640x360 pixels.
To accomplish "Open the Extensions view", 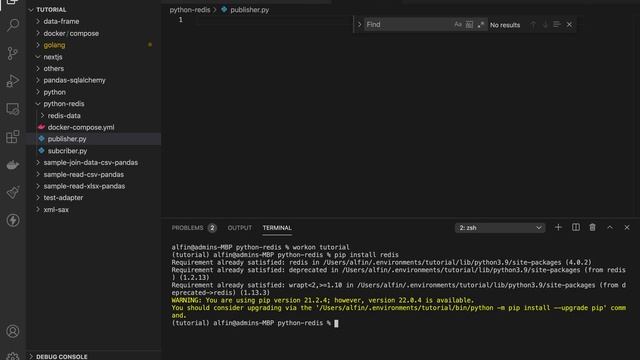I will pyautogui.click(x=13, y=137).
